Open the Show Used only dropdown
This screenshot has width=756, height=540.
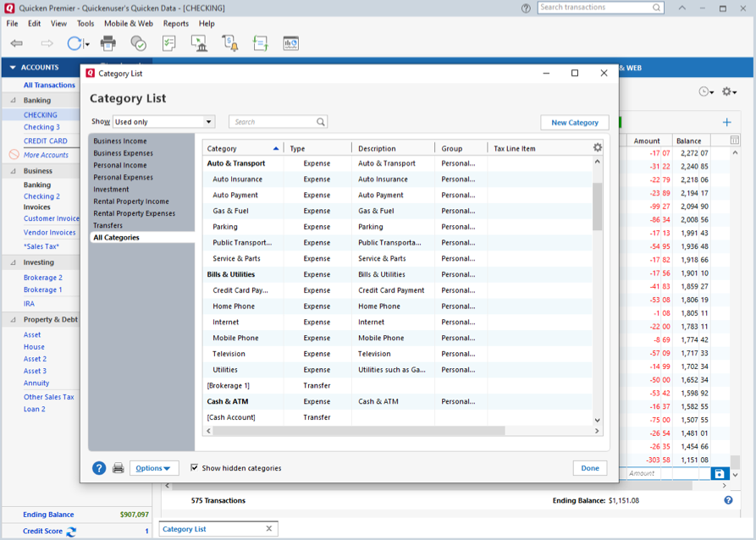(164, 122)
